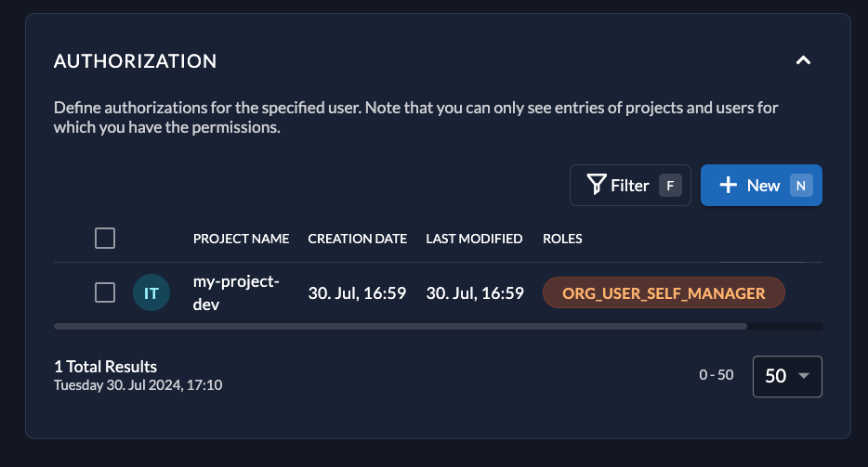Click the ORG_USER_SELF_MANAGER role tag
Image resolution: width=868 pixels, height=467 pixels.
(664, 292)
